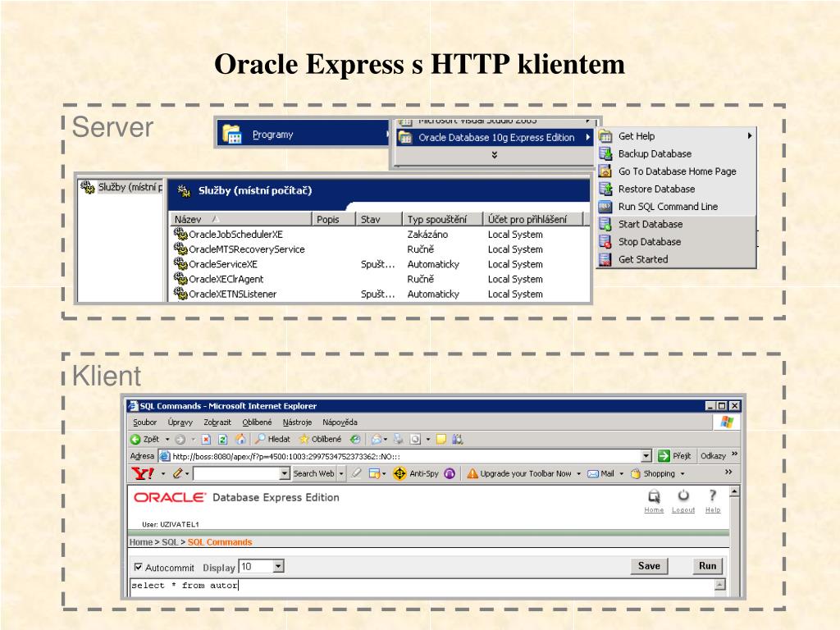
Task: Click the Logout power icon
Action: coord(683,495)
